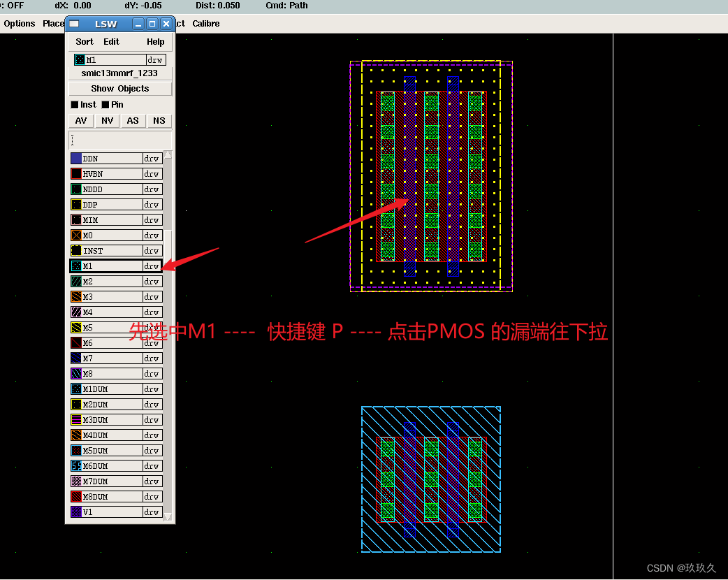This screenshot has width=728, height=580.
Task: Select the M2 layer icon
Action: click(76, 282)
